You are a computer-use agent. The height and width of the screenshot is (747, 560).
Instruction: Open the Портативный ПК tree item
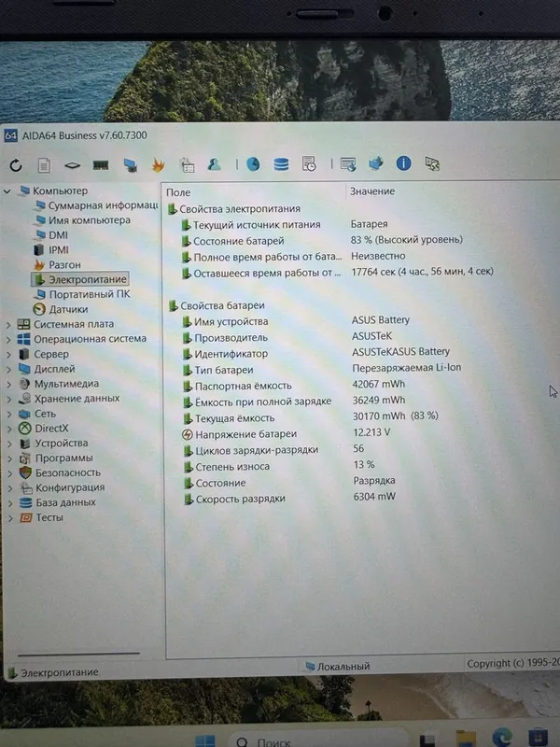point(82,294)
